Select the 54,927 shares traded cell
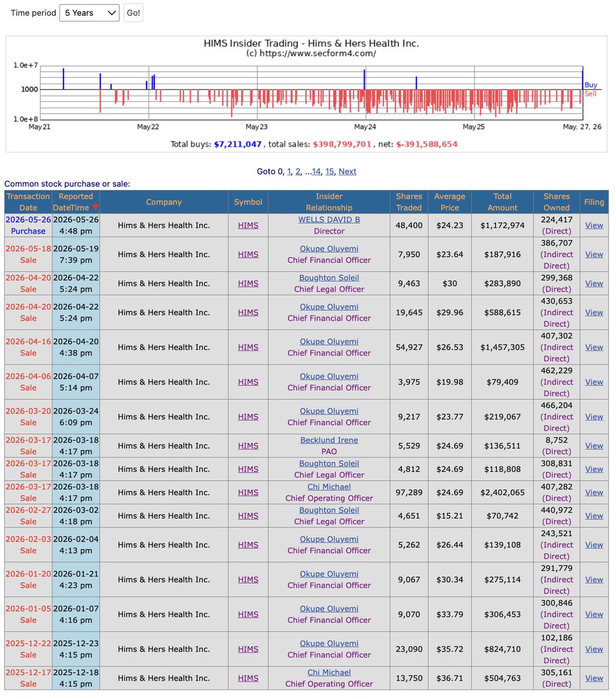 [409, 347]
